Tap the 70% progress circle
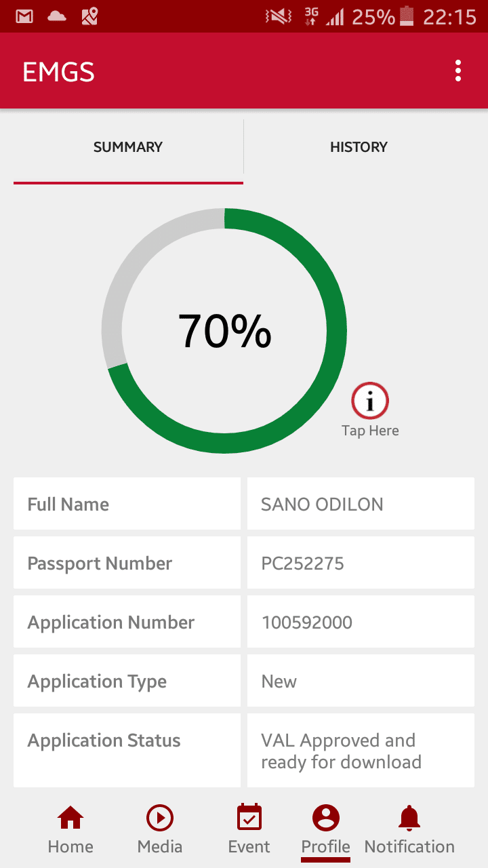488x868 pixels. click(x=224, y=331)
